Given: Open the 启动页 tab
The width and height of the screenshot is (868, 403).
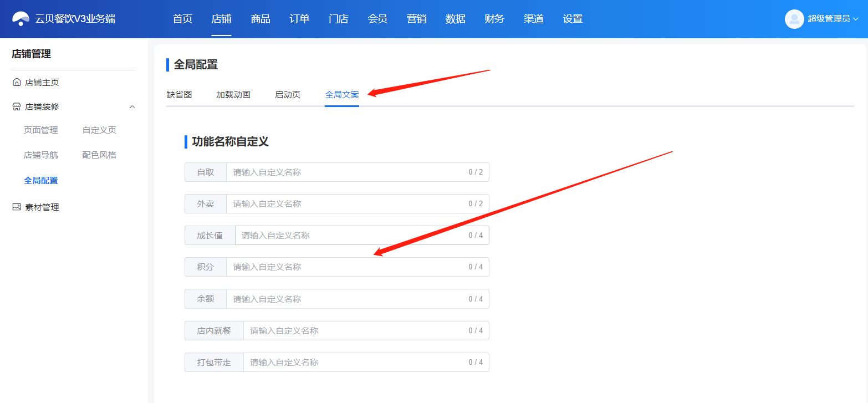Looking at the screenshot, I should [x=288, y=95].
